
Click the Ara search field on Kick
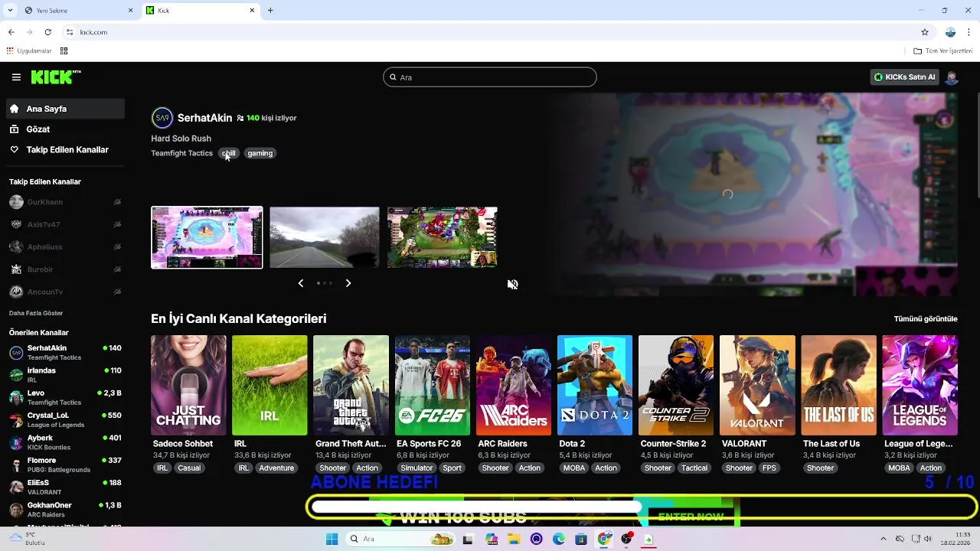490,77
